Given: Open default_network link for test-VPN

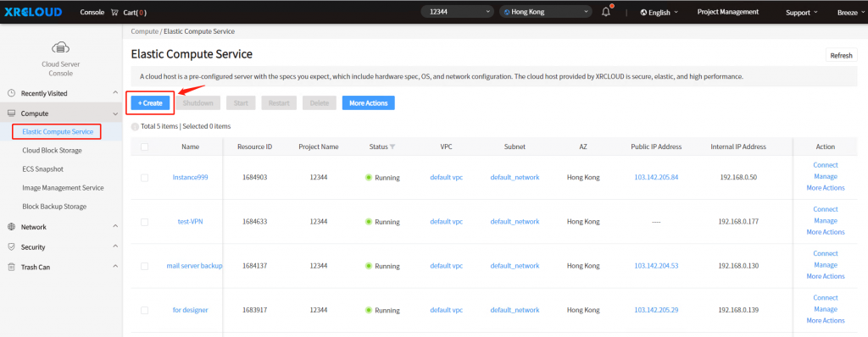Looking at the screenshot, I should [x=515, y=221].
